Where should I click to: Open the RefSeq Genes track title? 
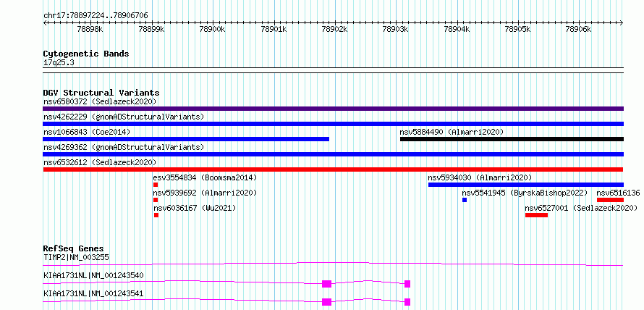click(x=74, y=248)
